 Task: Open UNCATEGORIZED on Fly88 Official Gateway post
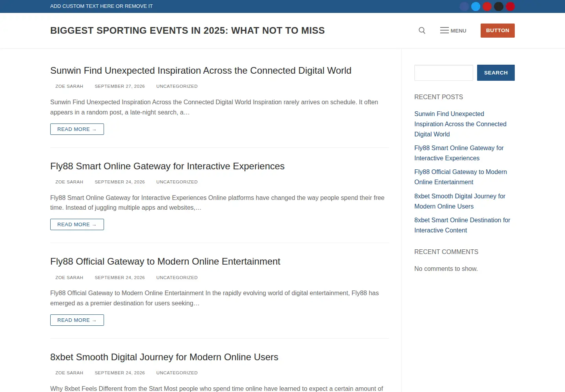pyautogui.click(x=177, y=278)
